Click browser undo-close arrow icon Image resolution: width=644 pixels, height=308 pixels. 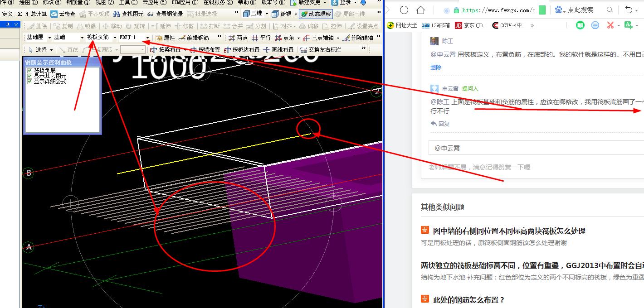coord(629,10)
